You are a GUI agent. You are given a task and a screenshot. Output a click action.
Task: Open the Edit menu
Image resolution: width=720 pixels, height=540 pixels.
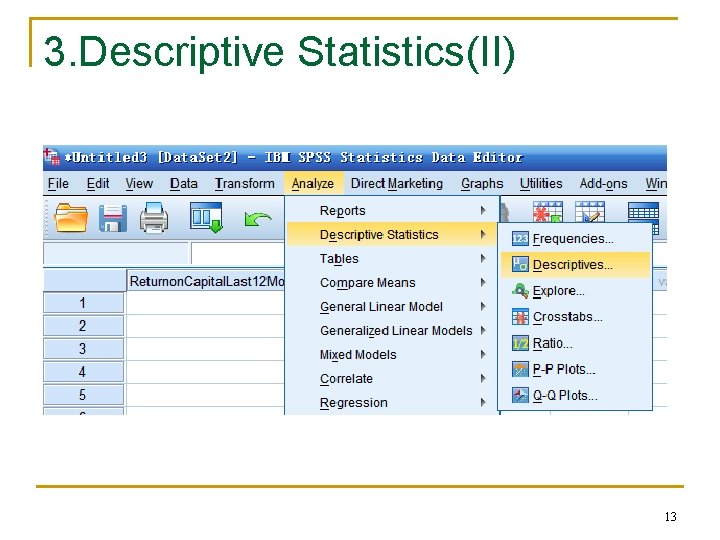tap(98, 184)
